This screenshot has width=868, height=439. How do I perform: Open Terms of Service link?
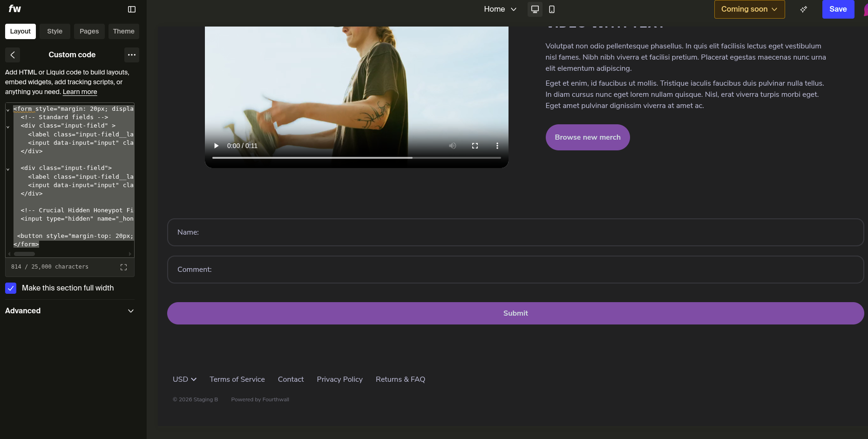pos(237,379)
